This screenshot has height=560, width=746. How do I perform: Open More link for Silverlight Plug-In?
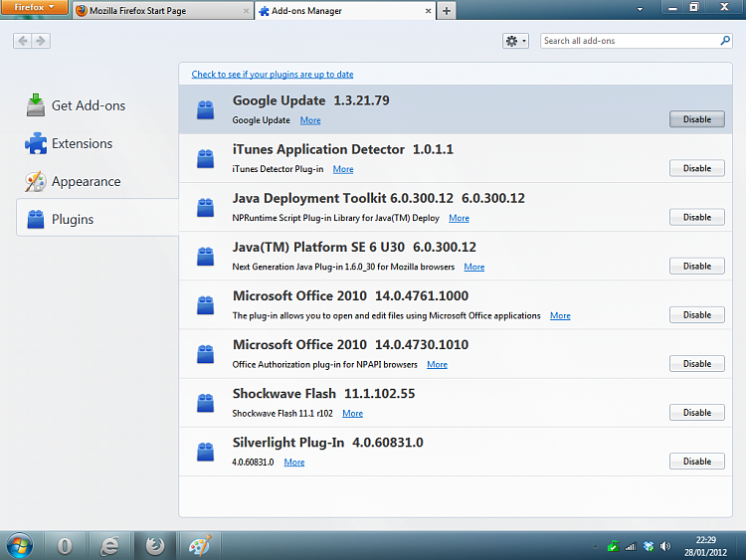294,463
